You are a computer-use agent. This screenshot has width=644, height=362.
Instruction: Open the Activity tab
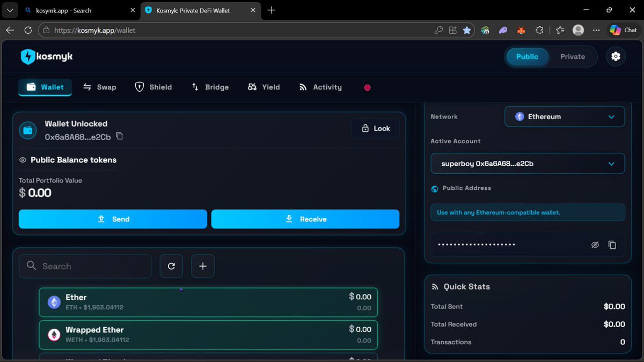(x=320, y=87)
